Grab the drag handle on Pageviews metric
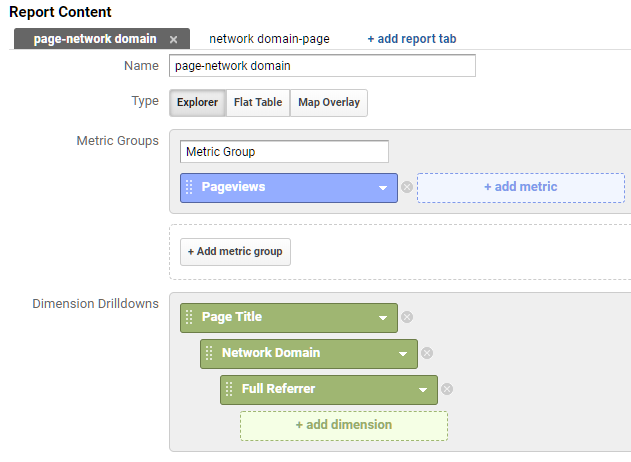 pyautogui.click(x=189, y=187)
